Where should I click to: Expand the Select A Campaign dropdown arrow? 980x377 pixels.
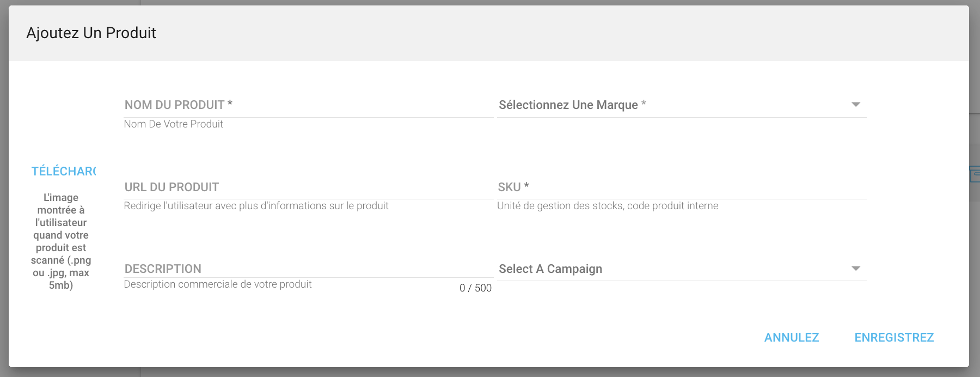coord(856,269)
